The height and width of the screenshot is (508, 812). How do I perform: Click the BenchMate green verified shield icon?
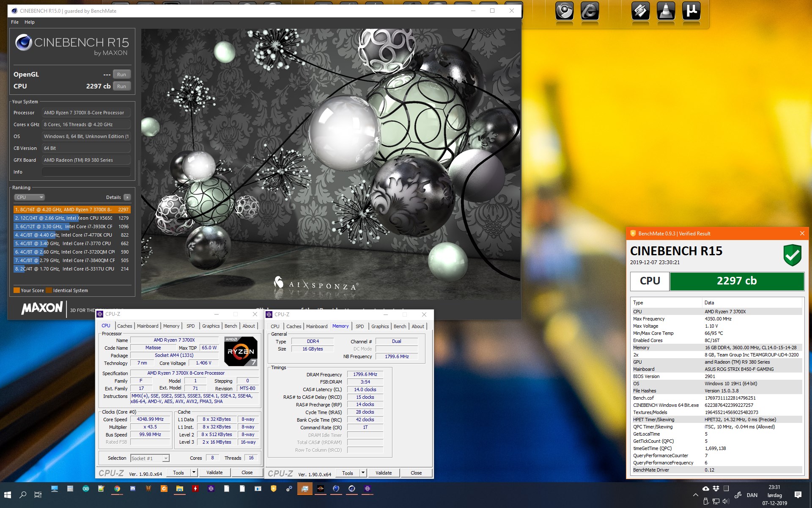792,255
